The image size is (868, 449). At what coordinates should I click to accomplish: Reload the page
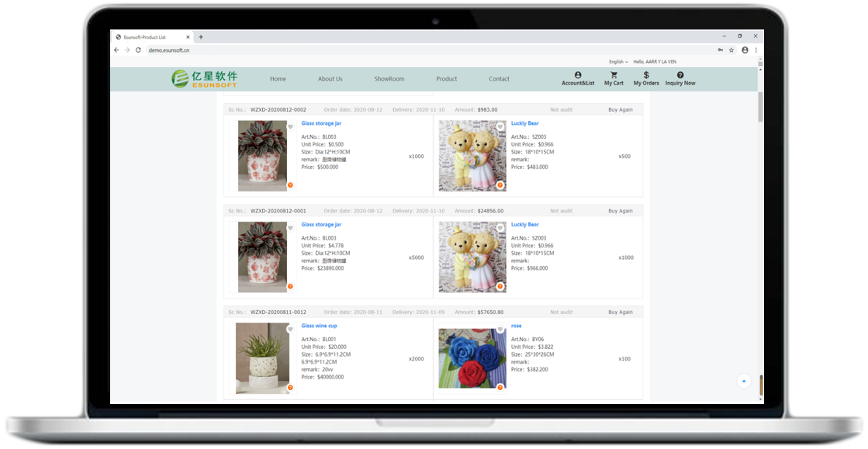coord(138,50)
